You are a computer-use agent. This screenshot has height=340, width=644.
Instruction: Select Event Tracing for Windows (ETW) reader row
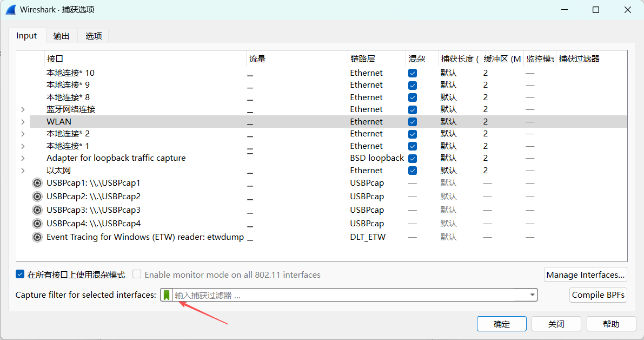(145, 237)
